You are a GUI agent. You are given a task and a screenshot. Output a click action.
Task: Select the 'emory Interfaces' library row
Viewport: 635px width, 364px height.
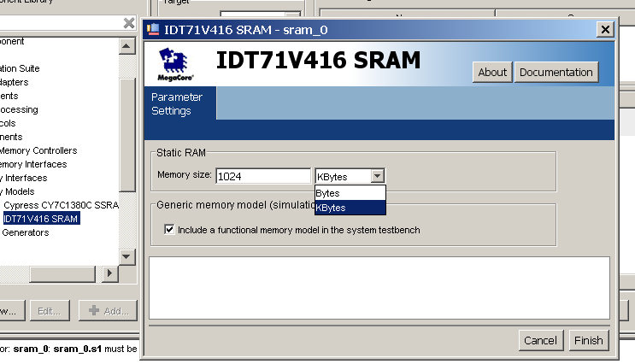tap(33, 164)
